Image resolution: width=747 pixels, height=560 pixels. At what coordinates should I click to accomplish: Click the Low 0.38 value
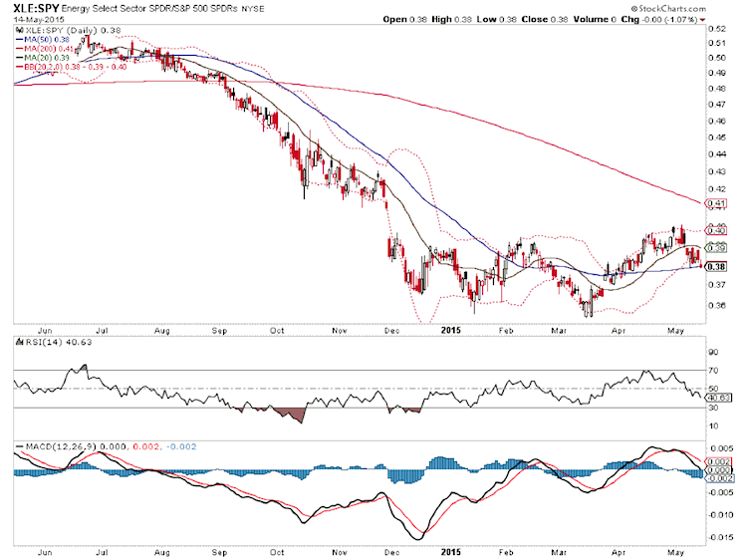(x=497, y=20)
